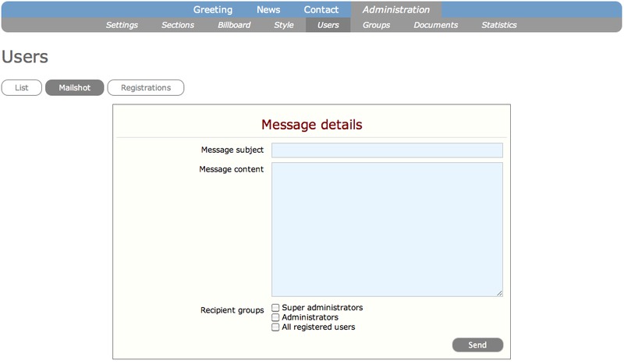The width and height of the screenshot is (624, 364).
Task: Click the Message content label
Action: [x=231, y=169]
